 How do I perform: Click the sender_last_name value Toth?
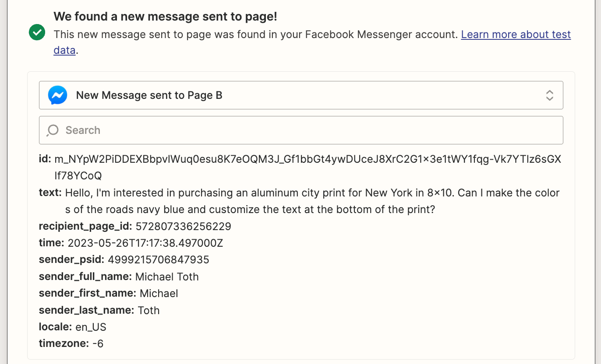(148, 311)
